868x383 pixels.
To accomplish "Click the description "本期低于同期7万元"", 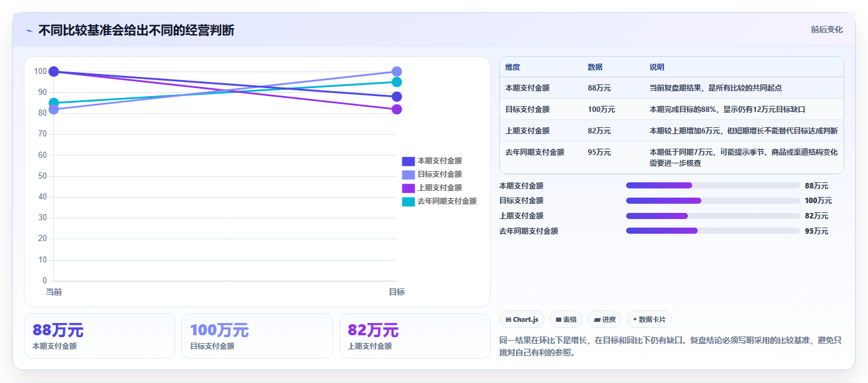I will click(x=683, y=152).
